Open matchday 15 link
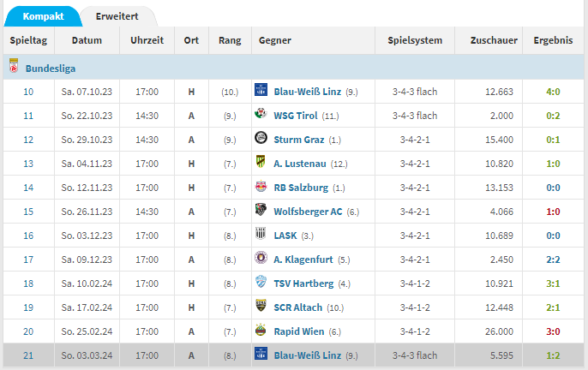This screenshot has height=370, width=588. [x=28, y=211]
